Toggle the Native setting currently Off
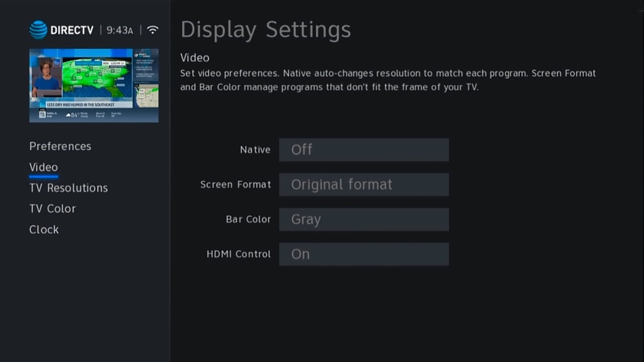Screen dimensions: 644x362 [364, 150]
